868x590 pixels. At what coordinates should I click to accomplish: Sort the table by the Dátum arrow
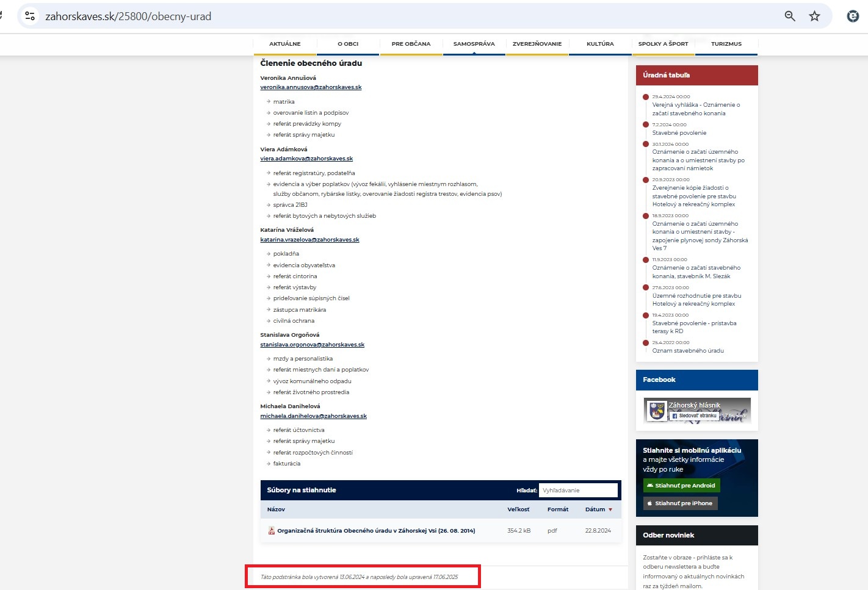610,509
